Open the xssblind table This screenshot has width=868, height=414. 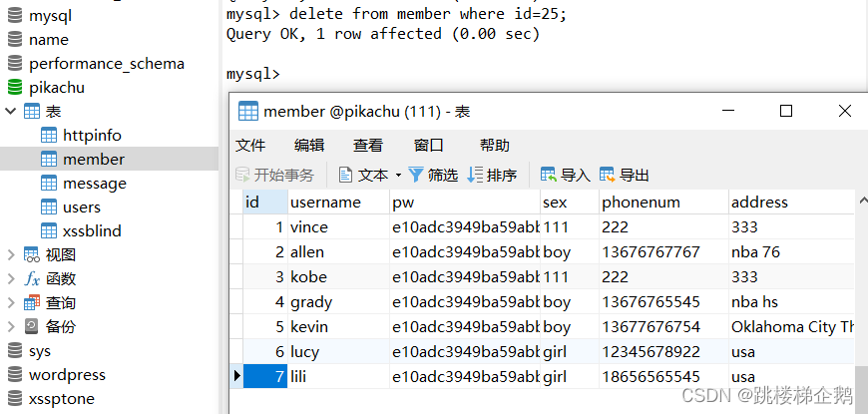(x=92, y=230)
